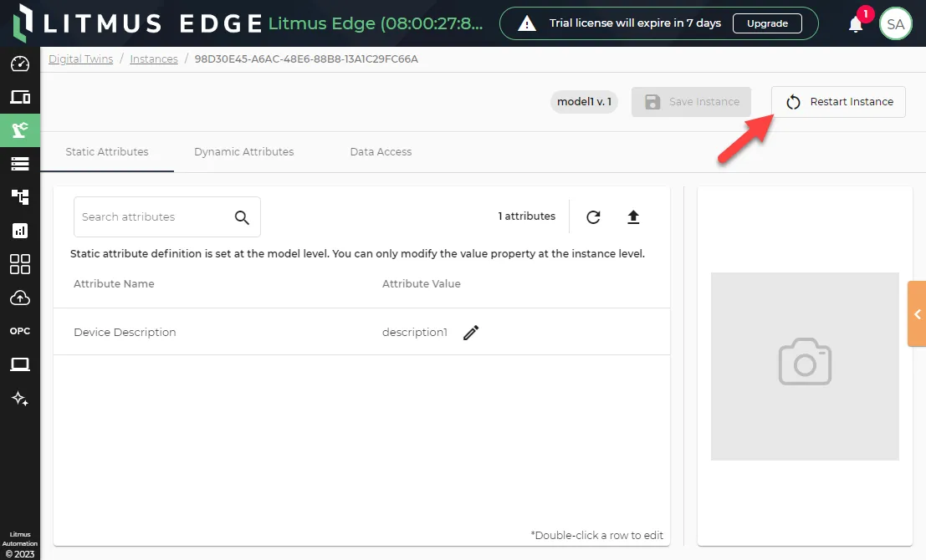Viewport: 926px width, 560px height.
Task: Open the stacked storage icon in sidebar
Action: point(20,164)
